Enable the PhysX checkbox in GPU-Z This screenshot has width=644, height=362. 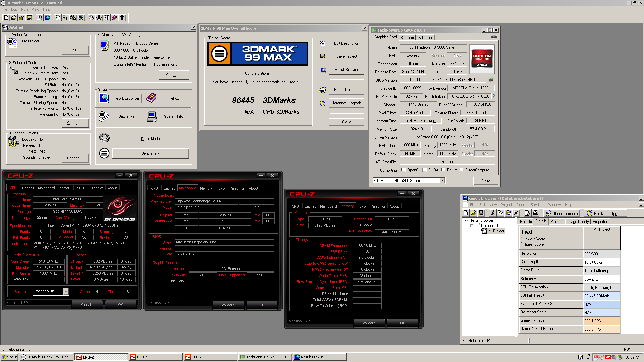coord(443,170)
